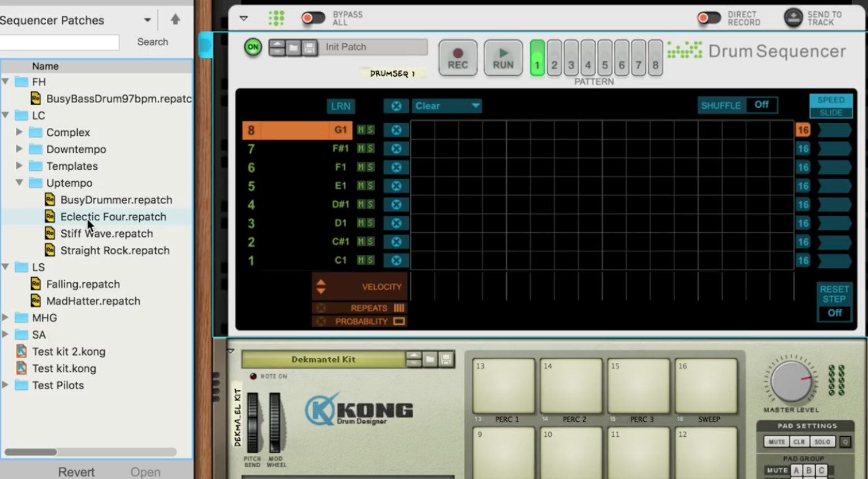868x479 pixels.
Task: Clear lane 5 E1 with its X icon
Action: tap(396, 186)
